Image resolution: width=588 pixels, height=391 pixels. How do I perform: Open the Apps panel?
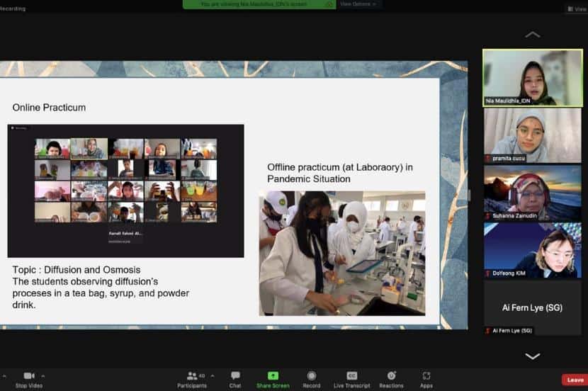pos(426,375)
